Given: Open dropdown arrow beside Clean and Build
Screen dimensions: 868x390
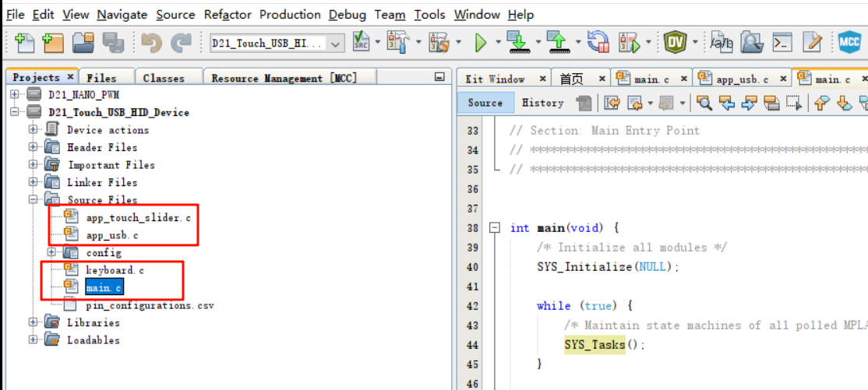Looking at the screenshot, I should click(460, 43).
